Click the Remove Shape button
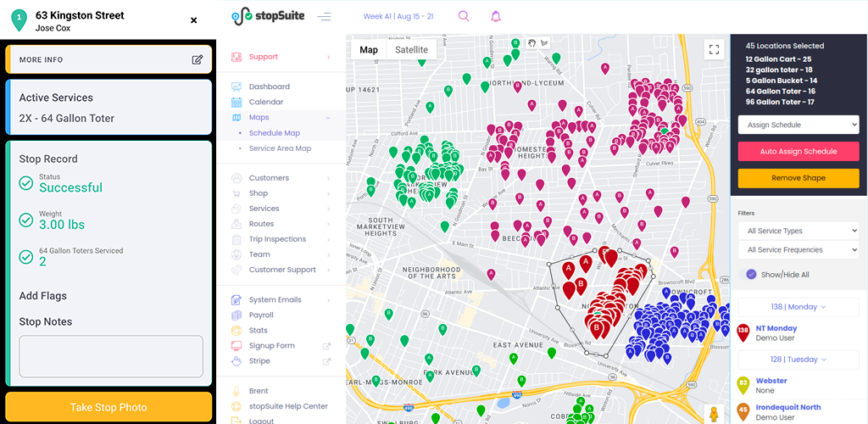Viewport: 868px width, 424px height. (798, 178)
